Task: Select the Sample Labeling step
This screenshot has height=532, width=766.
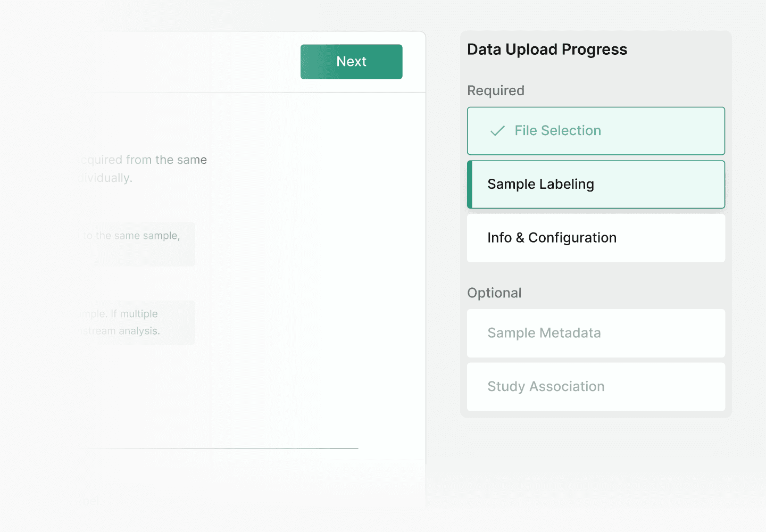Action: [x=596, y=185]
